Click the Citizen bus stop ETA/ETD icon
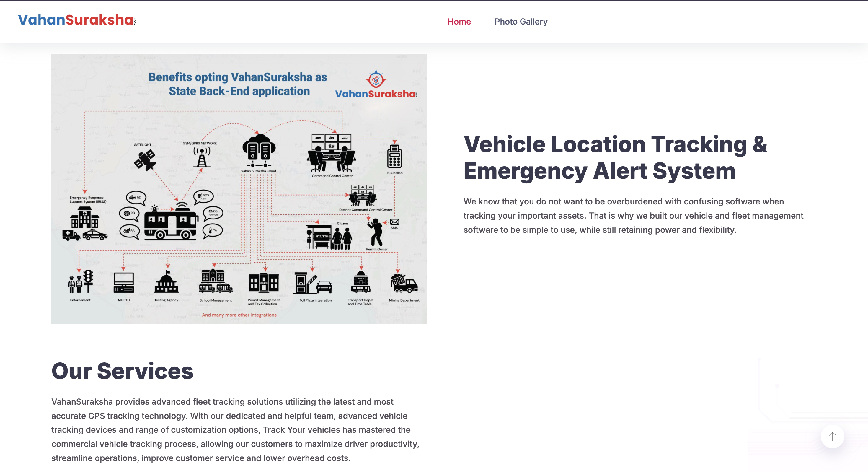This screenshot has height=472, width=868. point(329,237)
